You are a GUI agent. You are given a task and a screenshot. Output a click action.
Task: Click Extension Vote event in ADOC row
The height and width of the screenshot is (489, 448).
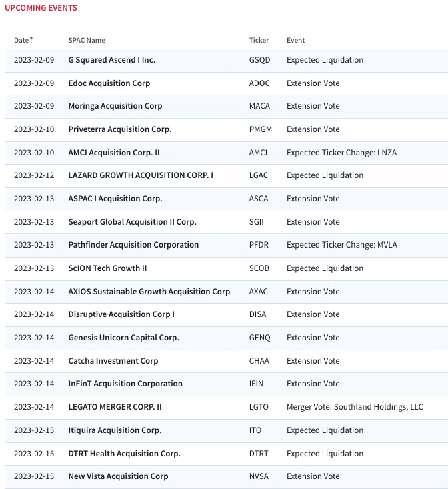coord(313,83)
